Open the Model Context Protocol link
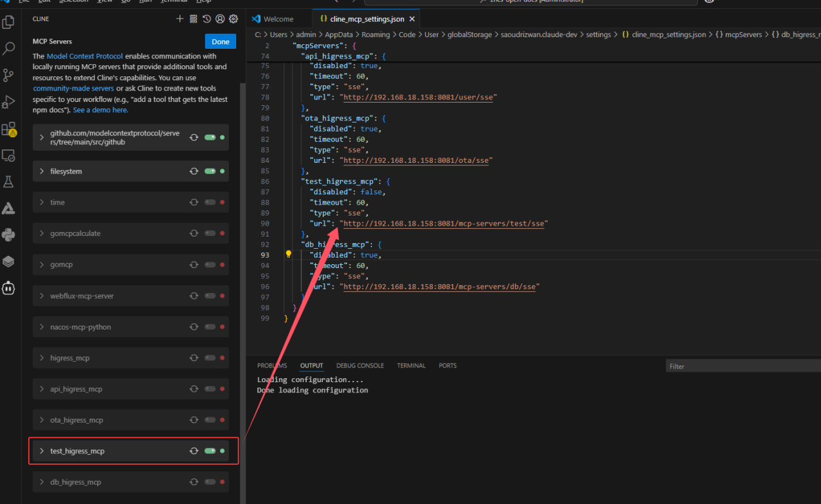Viewport: 821px width, 504px height. pyautogui.click(x=85, y=56)
